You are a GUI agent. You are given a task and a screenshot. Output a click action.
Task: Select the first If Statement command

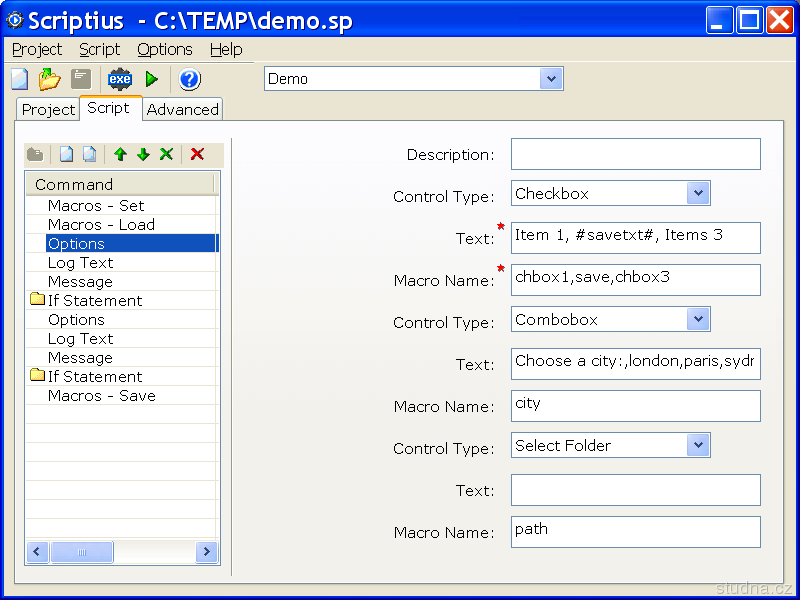click(x=95, y=301)
